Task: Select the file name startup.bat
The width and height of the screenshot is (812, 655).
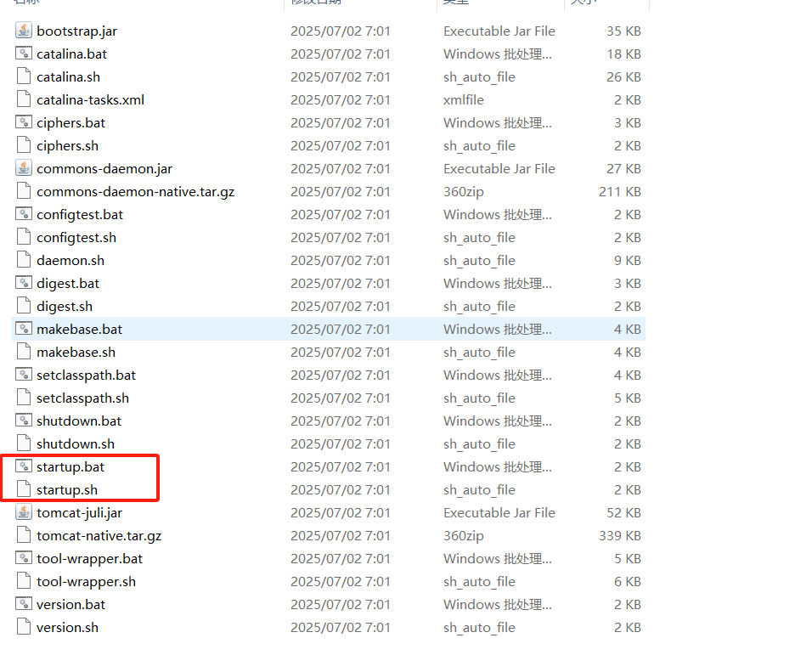Action: (70, 467)
